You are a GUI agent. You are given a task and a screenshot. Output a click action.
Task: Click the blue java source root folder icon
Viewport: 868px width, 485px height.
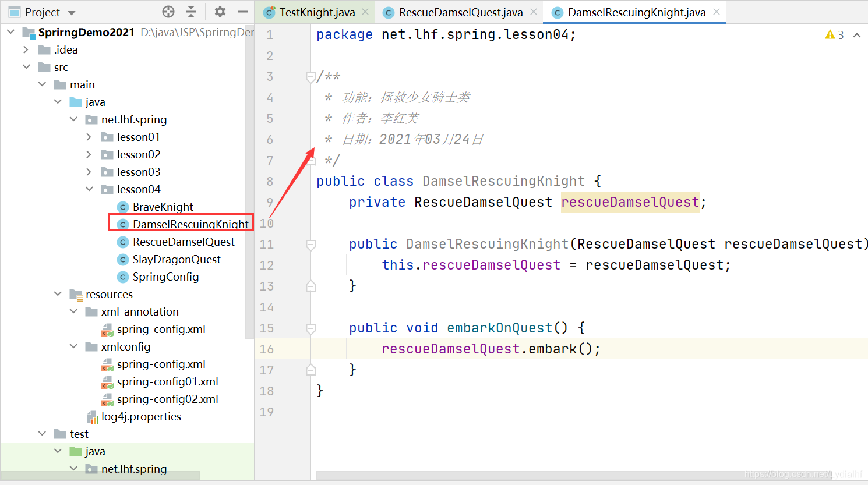(x=76, y=102)
